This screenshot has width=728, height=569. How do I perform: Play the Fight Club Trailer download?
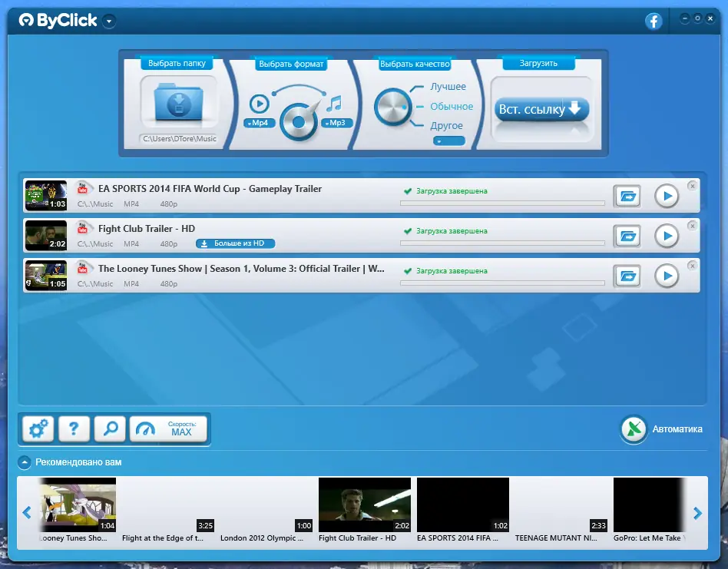(x=667, y=236)
